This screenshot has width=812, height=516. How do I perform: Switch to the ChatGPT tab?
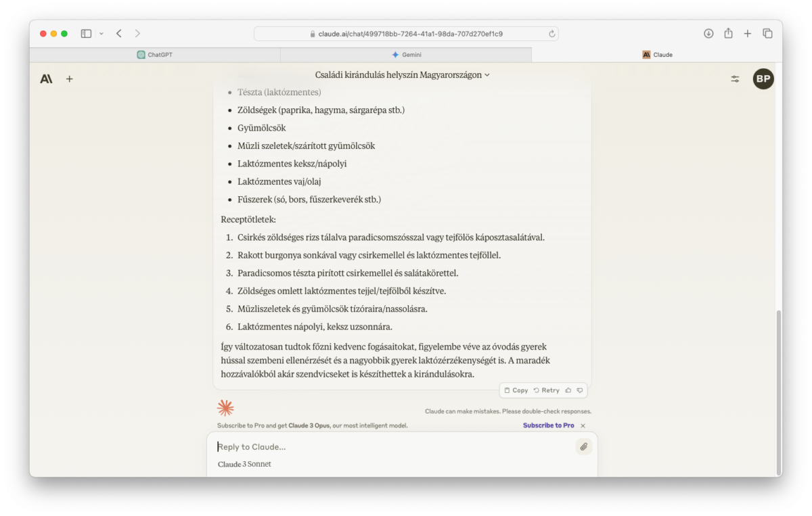pos(155,55)
